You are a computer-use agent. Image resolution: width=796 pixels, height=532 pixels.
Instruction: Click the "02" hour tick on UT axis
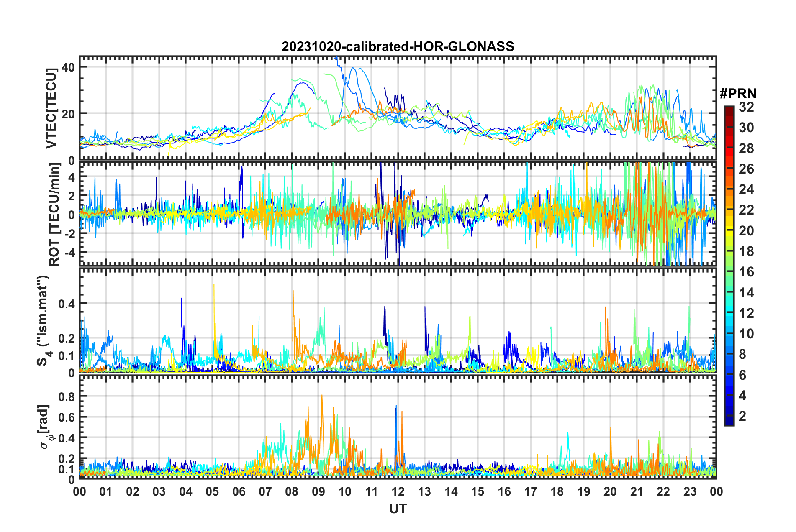133,491
